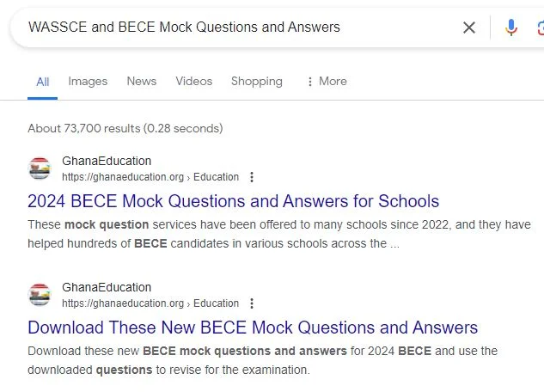
Task: Open Download These New BECE Mock Questions link
Action: coord(253,328)
